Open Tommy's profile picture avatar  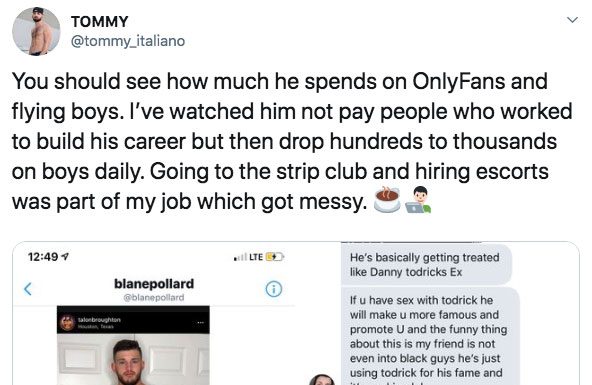point(36,31)
